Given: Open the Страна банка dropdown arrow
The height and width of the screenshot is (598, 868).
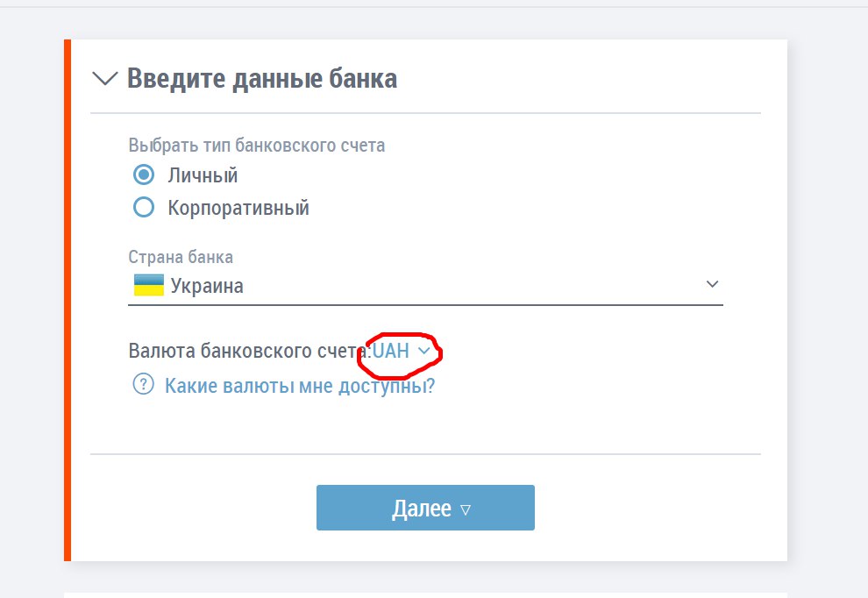Looking at the screenshot, I should click(x=712, y=284).
